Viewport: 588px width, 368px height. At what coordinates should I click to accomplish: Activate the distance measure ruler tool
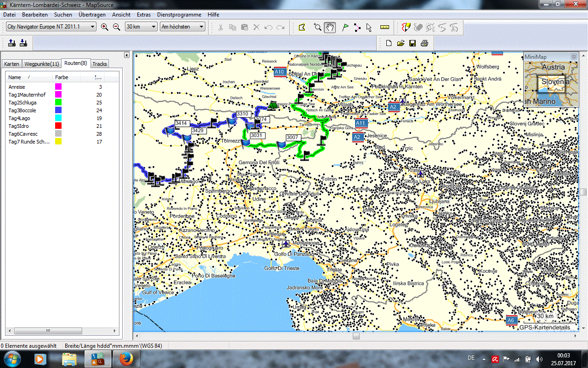[385, 28]
